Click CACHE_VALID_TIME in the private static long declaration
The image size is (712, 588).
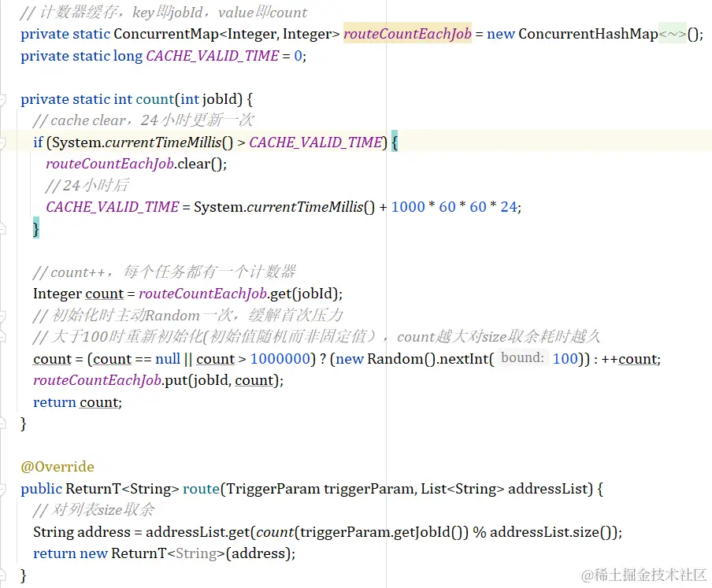tap(213, 56)
